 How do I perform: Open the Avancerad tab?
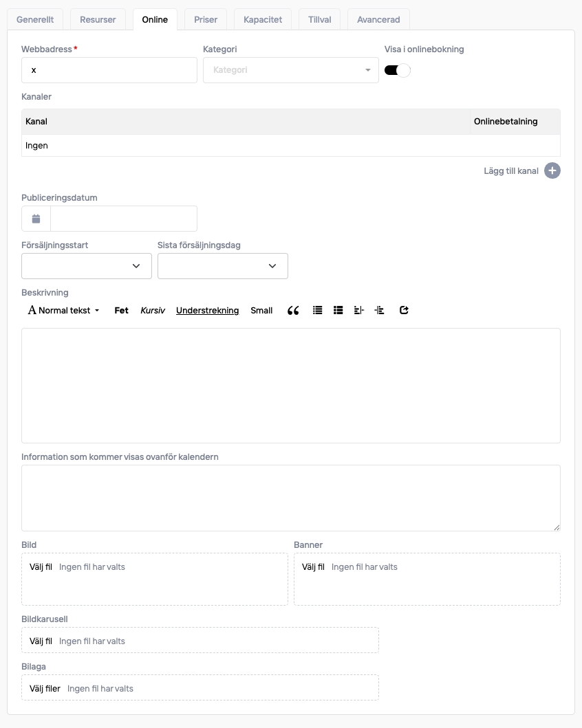(378, 20)
